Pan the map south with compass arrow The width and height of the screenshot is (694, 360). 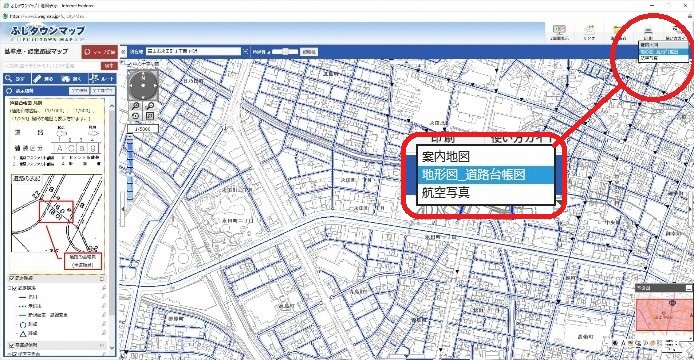point(143,96)
